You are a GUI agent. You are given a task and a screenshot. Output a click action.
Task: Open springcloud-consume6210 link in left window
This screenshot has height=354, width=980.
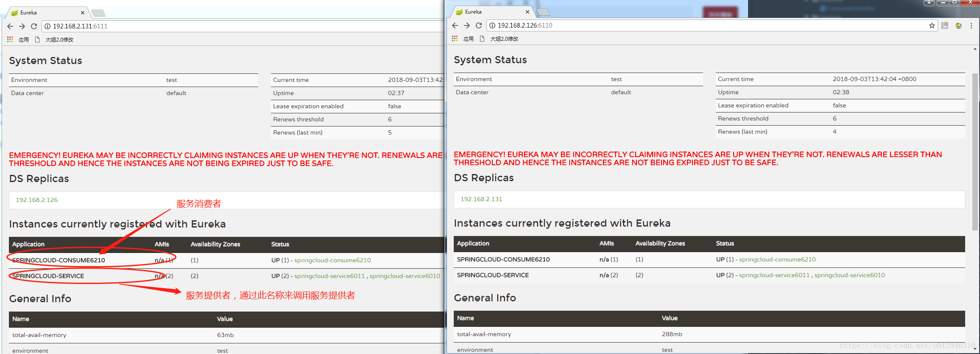[x=332, y=260]
